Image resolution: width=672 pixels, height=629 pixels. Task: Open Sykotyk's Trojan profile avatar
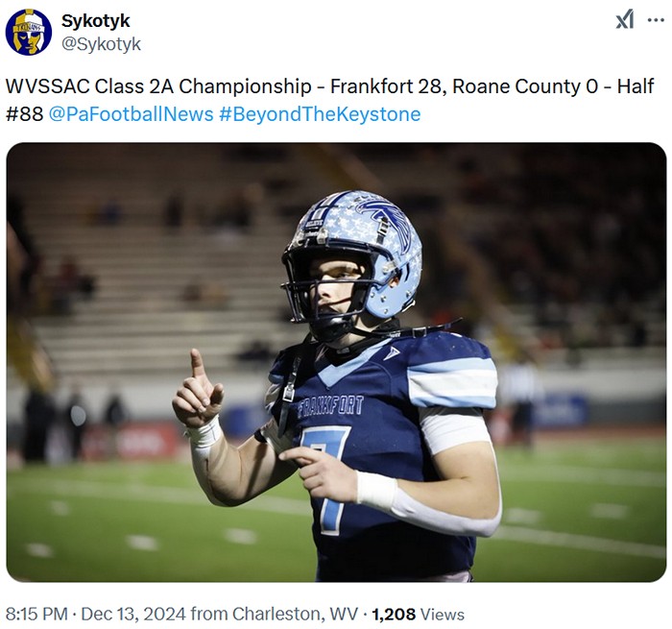[29, 32]
